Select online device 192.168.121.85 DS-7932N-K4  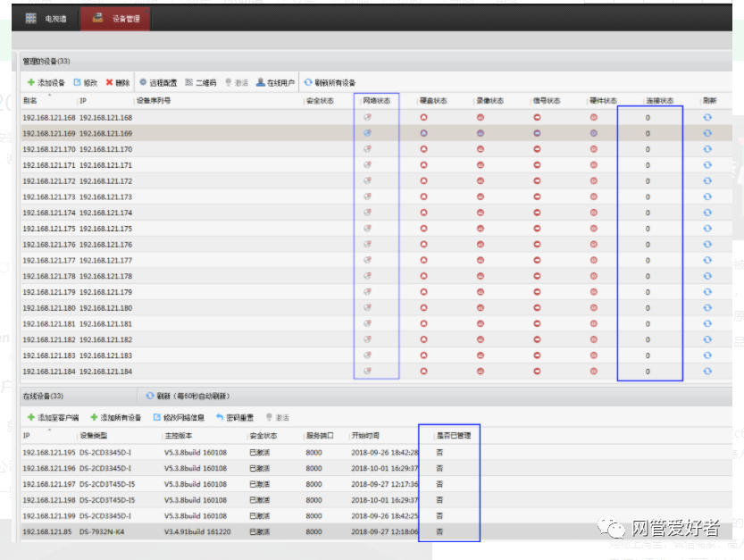(x=376, y=531)
